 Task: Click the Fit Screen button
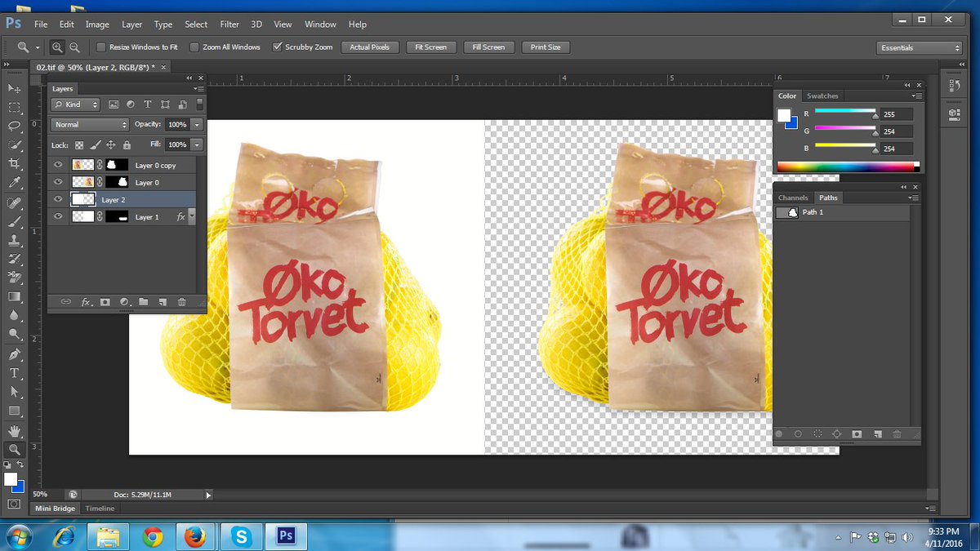(430, 47)
